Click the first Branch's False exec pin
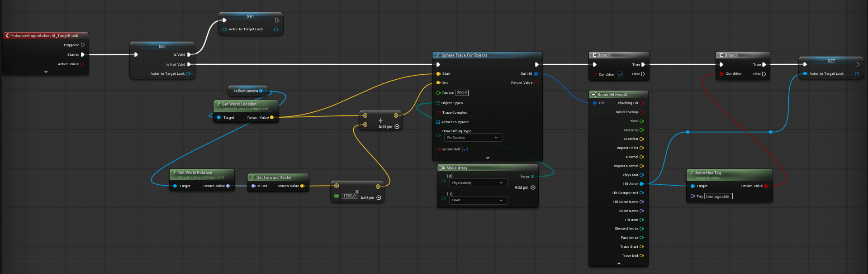This screenshot has width=868, height=274. pos(643,74)
